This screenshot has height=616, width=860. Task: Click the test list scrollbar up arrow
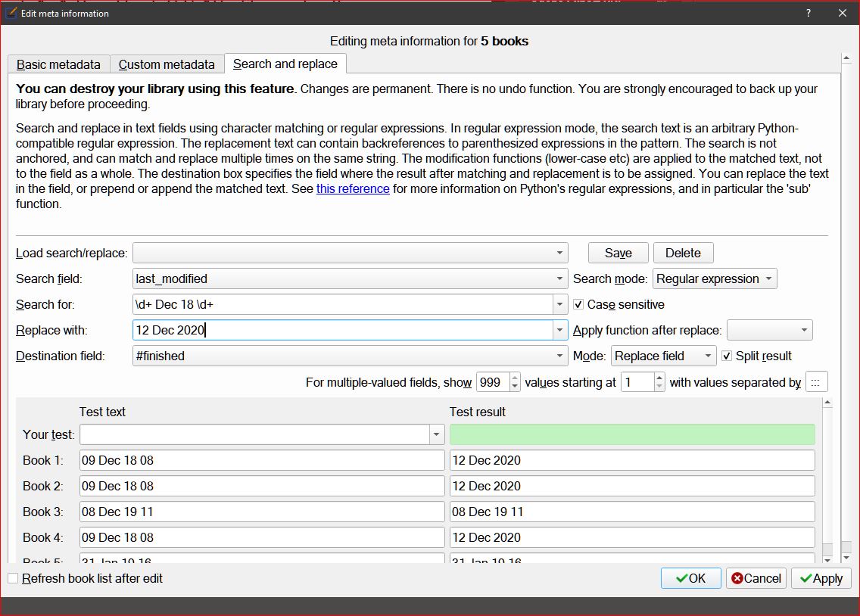coord(827,403)
